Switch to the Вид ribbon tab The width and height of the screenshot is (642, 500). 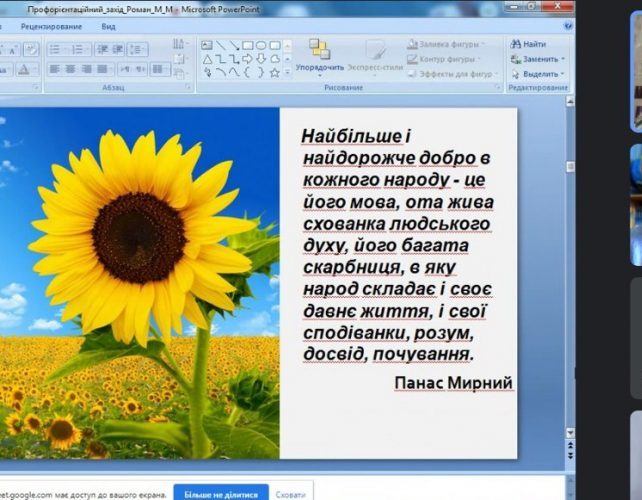point(108,26)
